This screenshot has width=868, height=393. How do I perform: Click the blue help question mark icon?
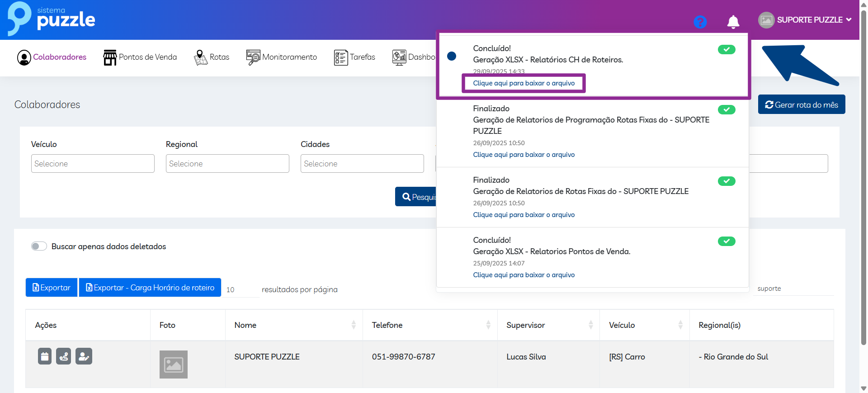[x=700, y=22]
